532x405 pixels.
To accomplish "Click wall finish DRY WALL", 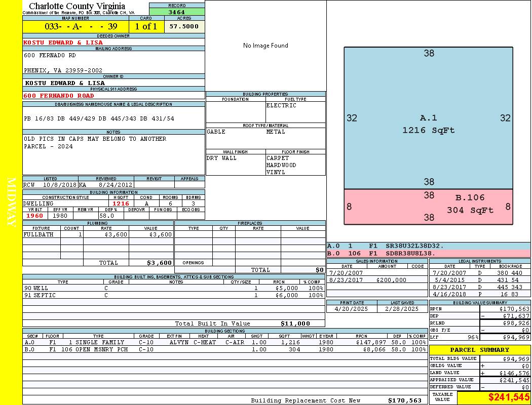I will pyautogui.click(x=221, y=158).
